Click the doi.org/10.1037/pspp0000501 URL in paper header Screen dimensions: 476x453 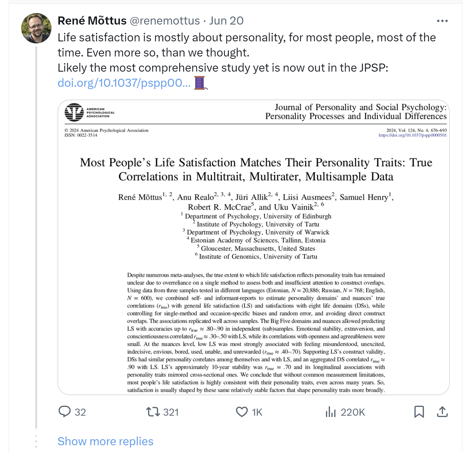tap(412, 135)
